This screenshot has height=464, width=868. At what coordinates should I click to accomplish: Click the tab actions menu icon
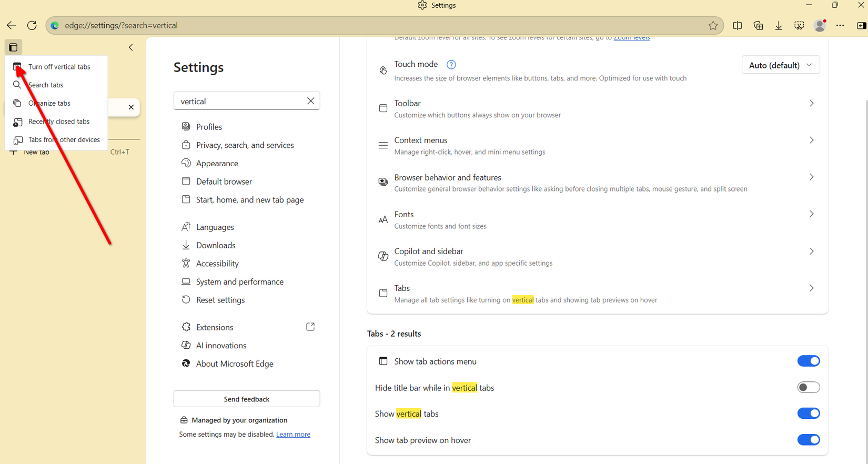[13, 47]
